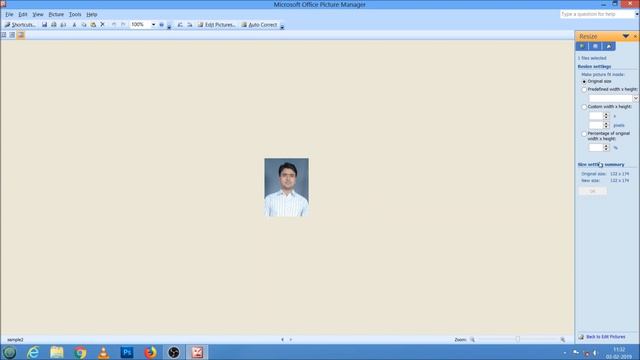
Task: Click the Cut scissors icon
Action: click(74, 25)
